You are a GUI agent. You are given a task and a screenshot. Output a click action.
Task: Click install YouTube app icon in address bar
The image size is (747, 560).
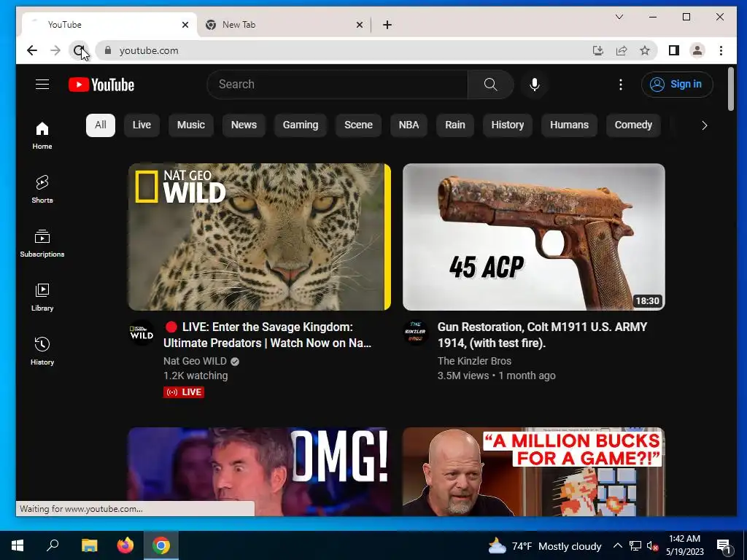tap(598, 50)
